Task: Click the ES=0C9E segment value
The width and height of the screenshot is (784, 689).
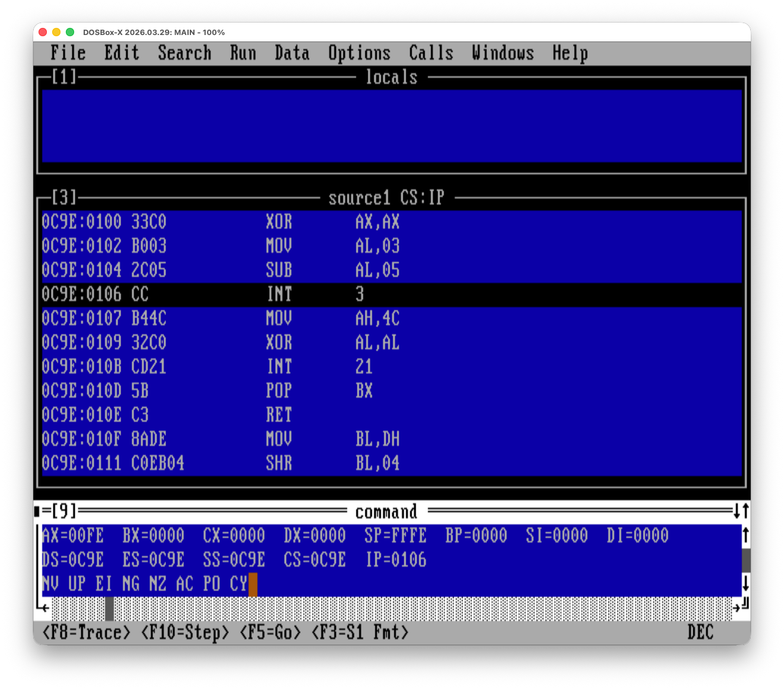Action: coord(154,560)
